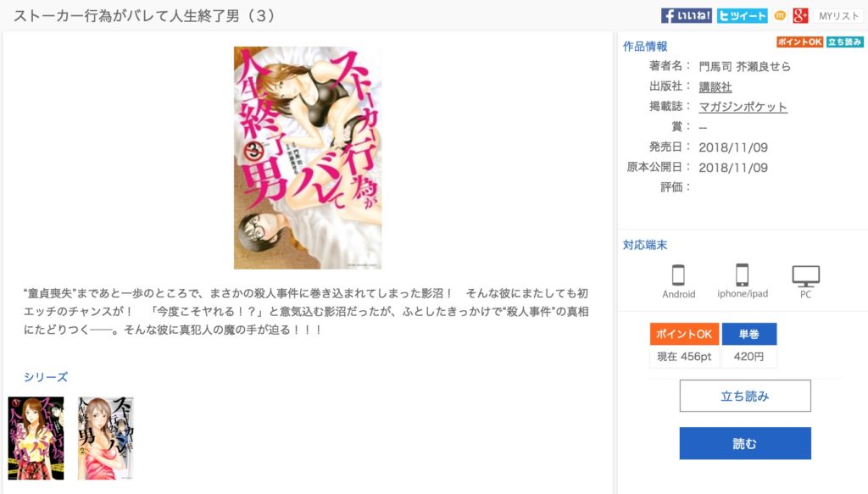Select the iphone/ipad device icon
Viewport: 868px width, 494px height.
tap(742, 275)
